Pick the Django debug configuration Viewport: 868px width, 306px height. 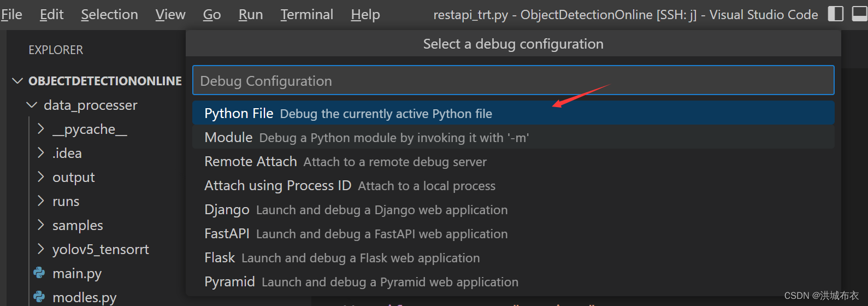tap(356, 210)
